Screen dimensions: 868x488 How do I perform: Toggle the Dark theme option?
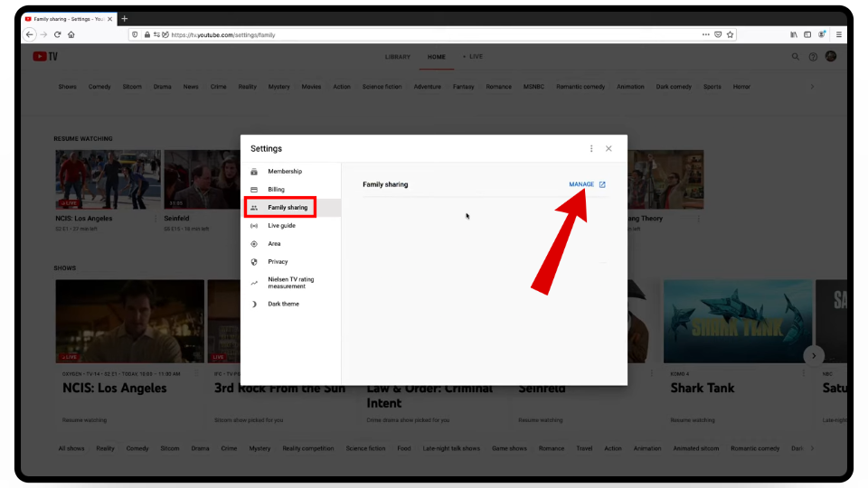[x=290, y=304]
